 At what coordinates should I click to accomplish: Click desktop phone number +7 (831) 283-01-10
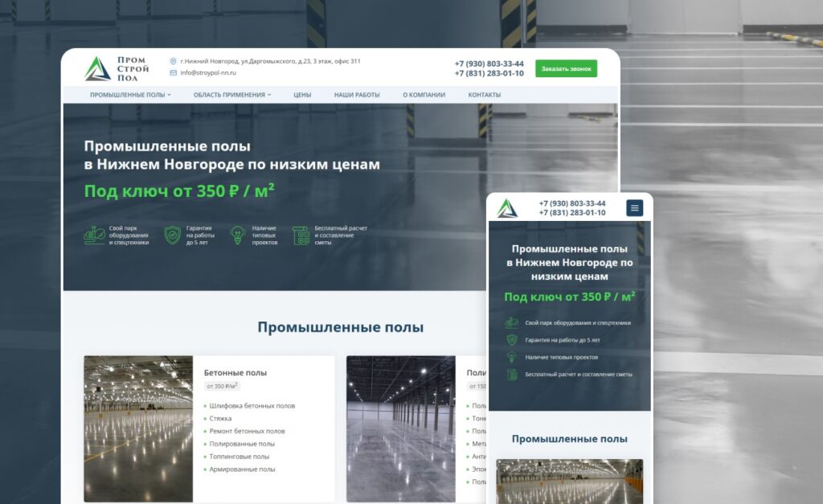(x=489, y=73)
